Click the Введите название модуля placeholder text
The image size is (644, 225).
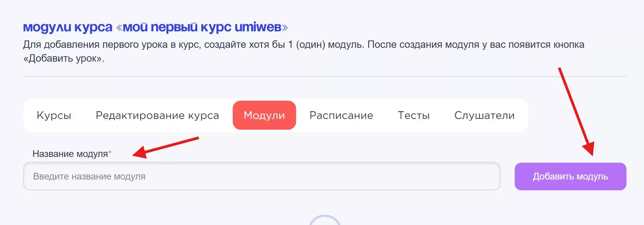click(x=89, y=176)
